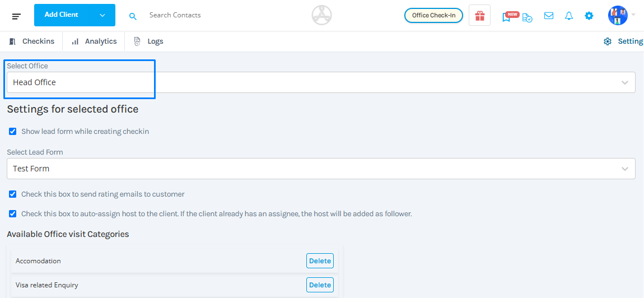This screenshot has width=644, height=298.
Task: Switch to the Analytics tab
Action: 94,41
